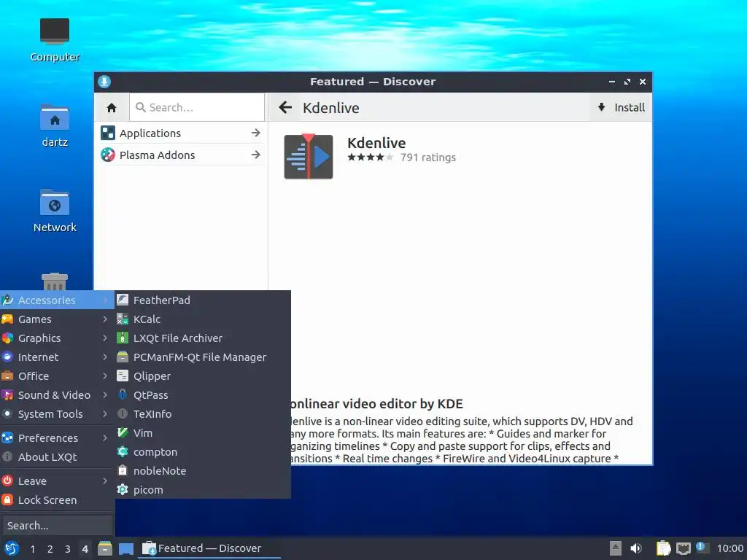Select the Accessories menu category
Screen dimensions: 747x560
coord(57,300)
